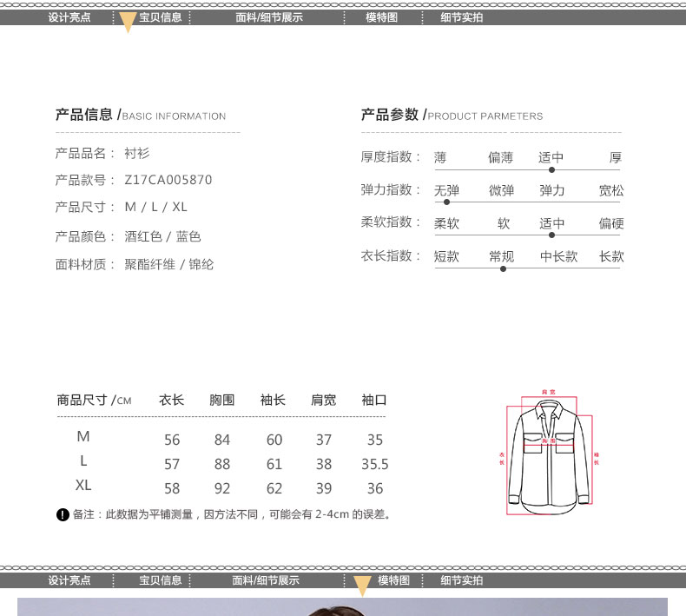Click the 衣长指数 indicator dot under 常规

(503, 268)
